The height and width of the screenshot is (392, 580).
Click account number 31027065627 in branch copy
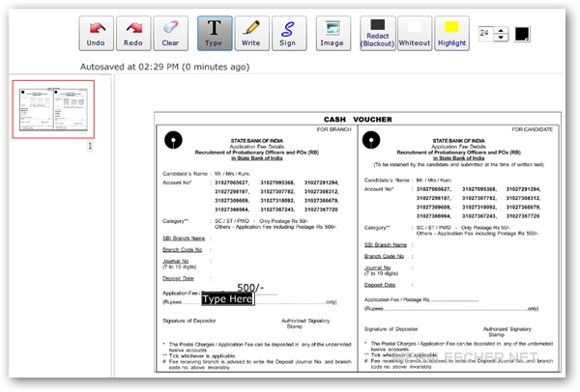[232, 182]
